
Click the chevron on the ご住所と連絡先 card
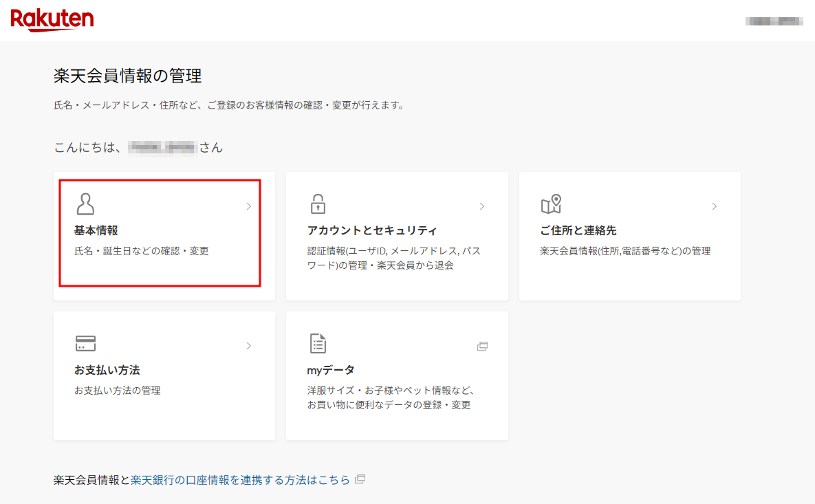pyautogui.click(x=715, y=206)
